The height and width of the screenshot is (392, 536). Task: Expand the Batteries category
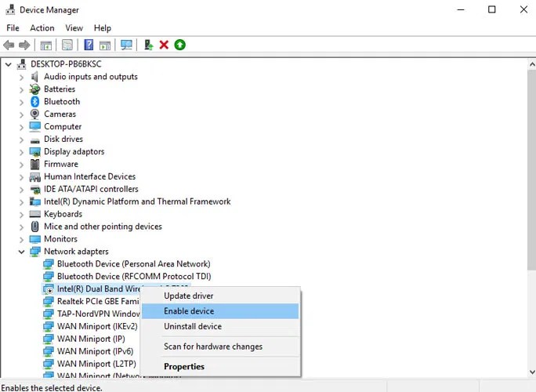[x=21, y=89]
